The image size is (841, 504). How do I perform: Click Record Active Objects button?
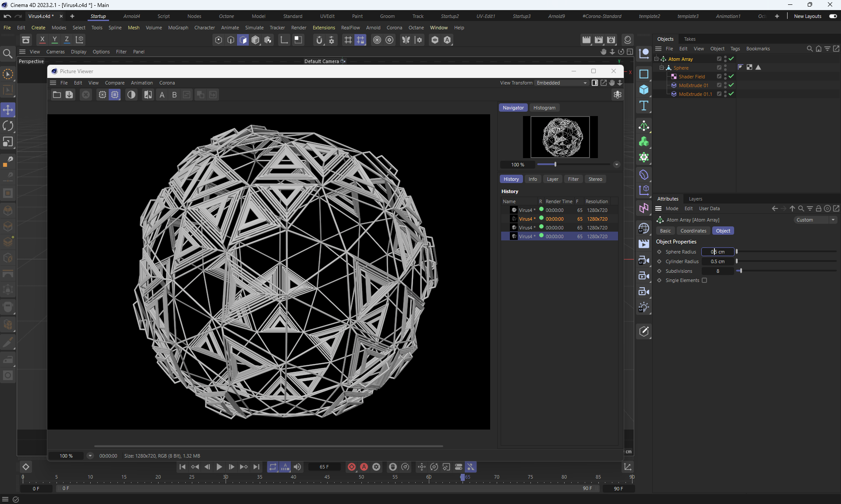tap(352, 467)
